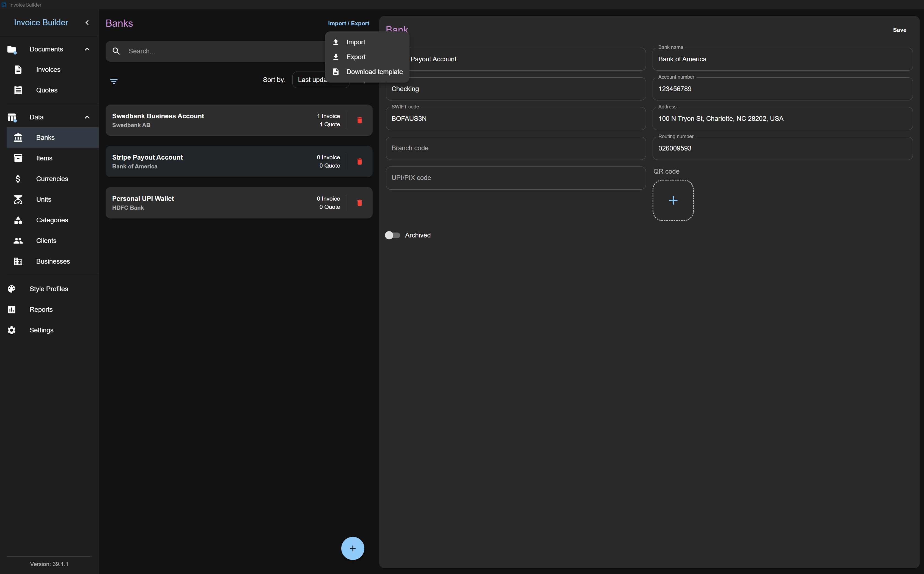This screenshot has width=924, height=574.
Task: Click the Invoice Builder title link
Action: point(41,22)
